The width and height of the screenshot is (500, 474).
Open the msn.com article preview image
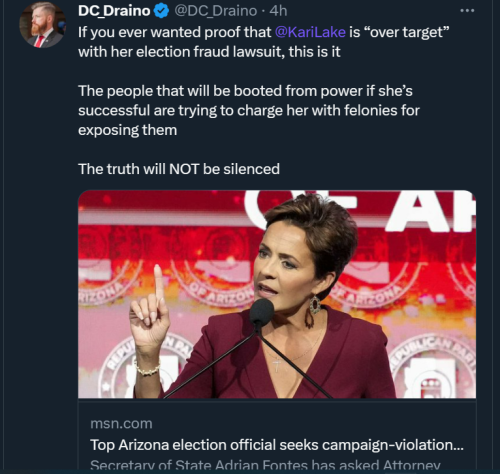(277, 294)
